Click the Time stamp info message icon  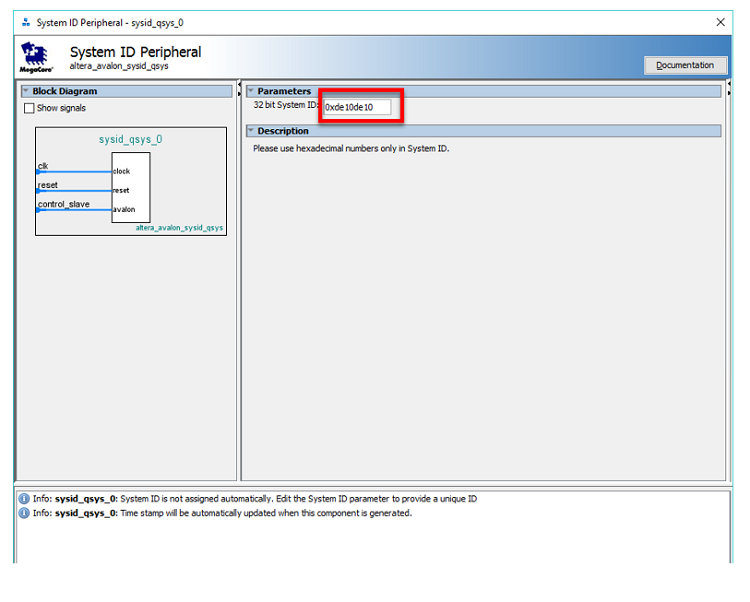[x=24, y=514]
